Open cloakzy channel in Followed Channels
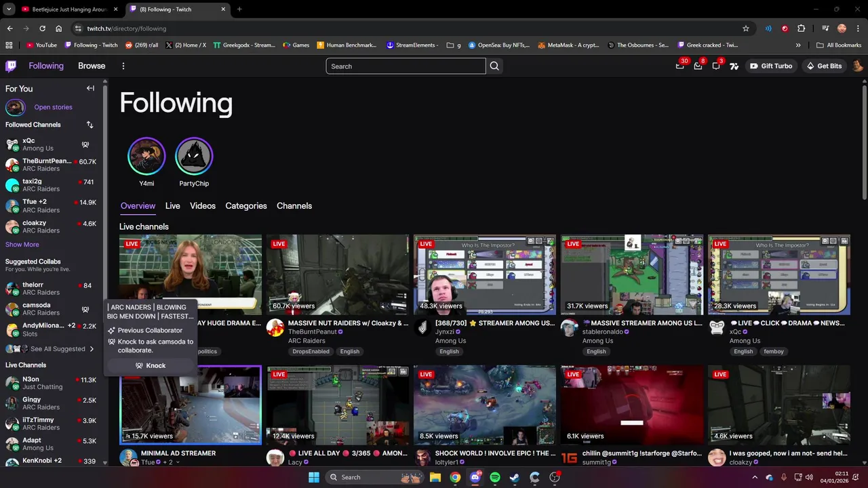The width and height of the screenshot is (868, 488). pyautogui.click(x=51, y=226)
